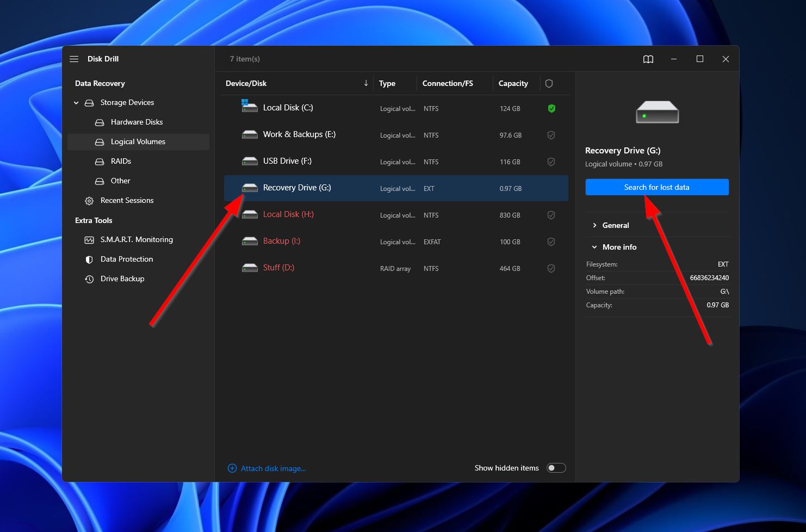Viewport: 806px width, 532px height.
Task: Select Local Disk (H:) volume
Action: 288,214
